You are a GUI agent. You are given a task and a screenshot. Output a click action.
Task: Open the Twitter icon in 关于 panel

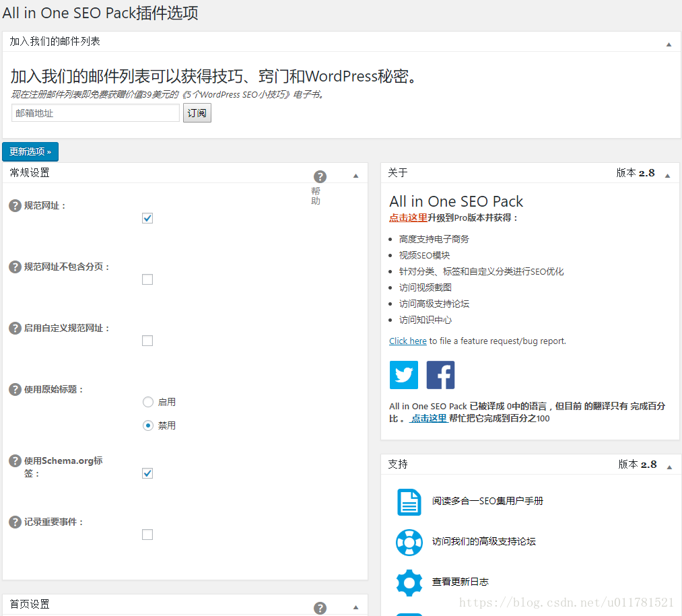(x=404, y=374)
